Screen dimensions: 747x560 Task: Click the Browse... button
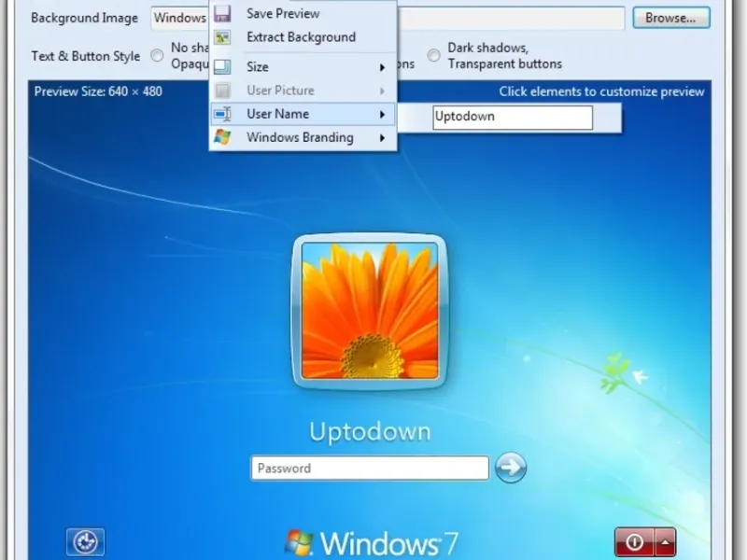point(671,18)
